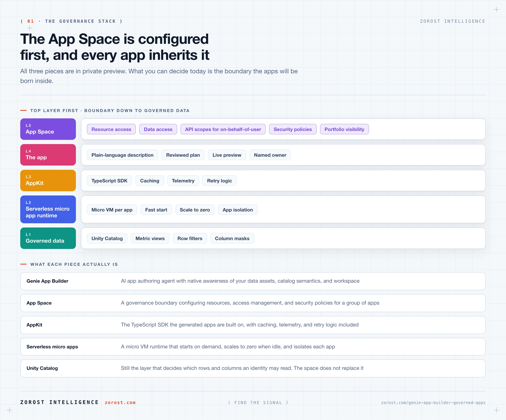The width and height of the screenshot is (506, 420).
Task: Click the 'Still the layer that decides' description
Action: point(242,368)
